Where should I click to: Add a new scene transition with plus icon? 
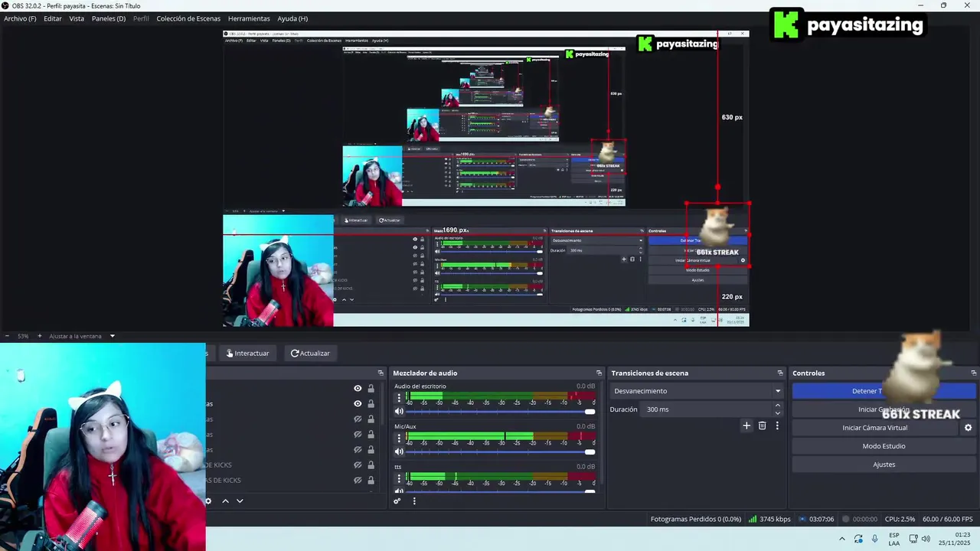746,425
